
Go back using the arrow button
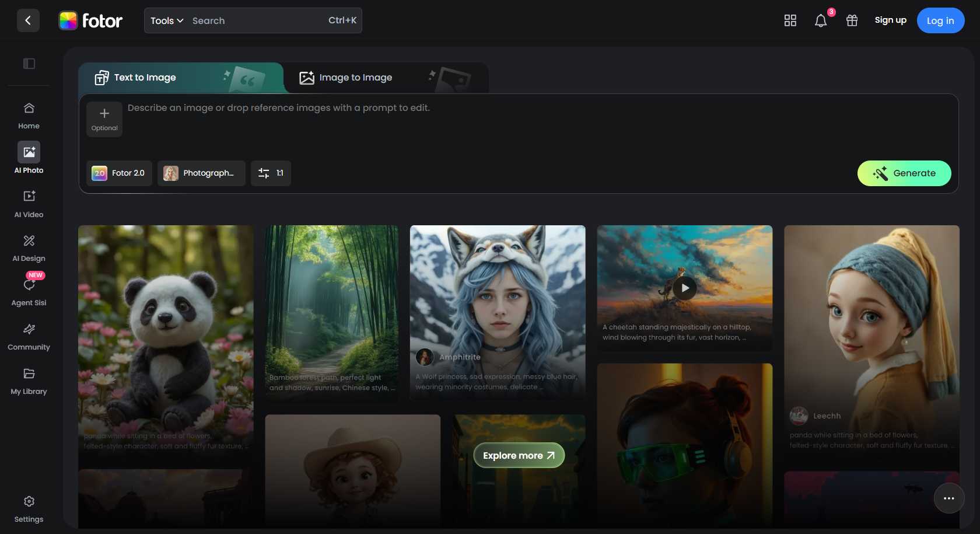(x=28, y=20)
